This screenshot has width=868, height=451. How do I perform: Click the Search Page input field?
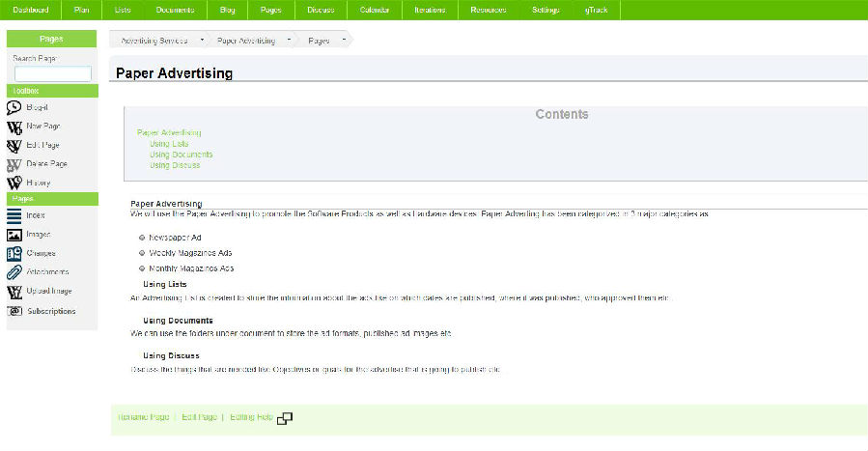point(52,73)
